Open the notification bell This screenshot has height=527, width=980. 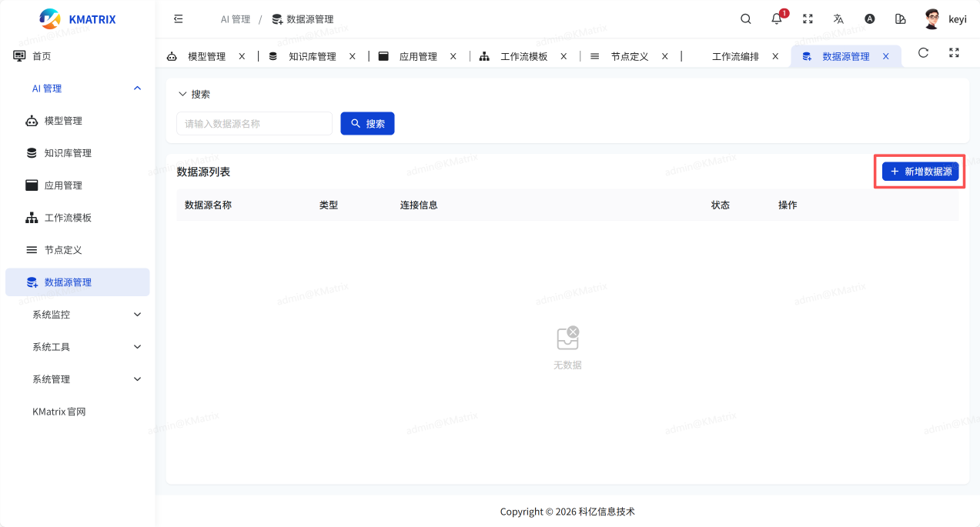[777, 19]
